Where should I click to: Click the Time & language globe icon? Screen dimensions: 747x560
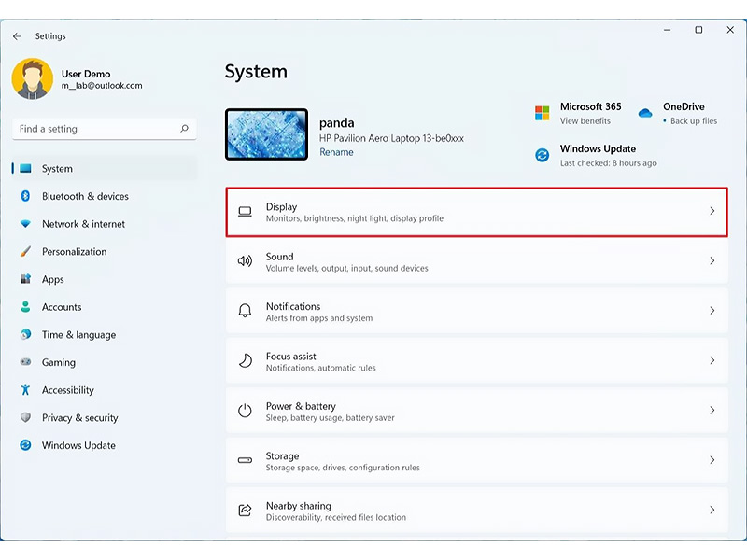coord(25,334)
